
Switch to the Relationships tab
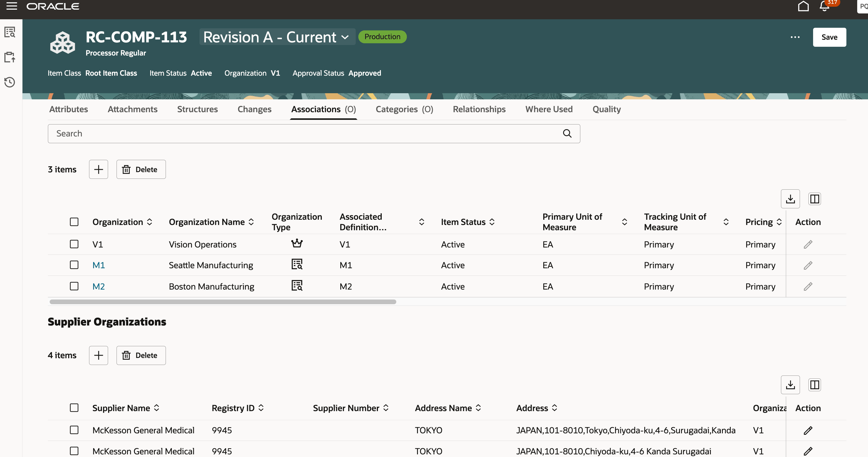(x=479, y=109)
